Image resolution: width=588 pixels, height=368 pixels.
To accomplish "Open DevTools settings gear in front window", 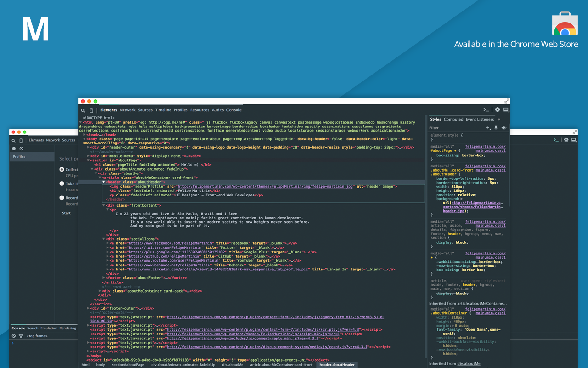I will pos(497,110).
